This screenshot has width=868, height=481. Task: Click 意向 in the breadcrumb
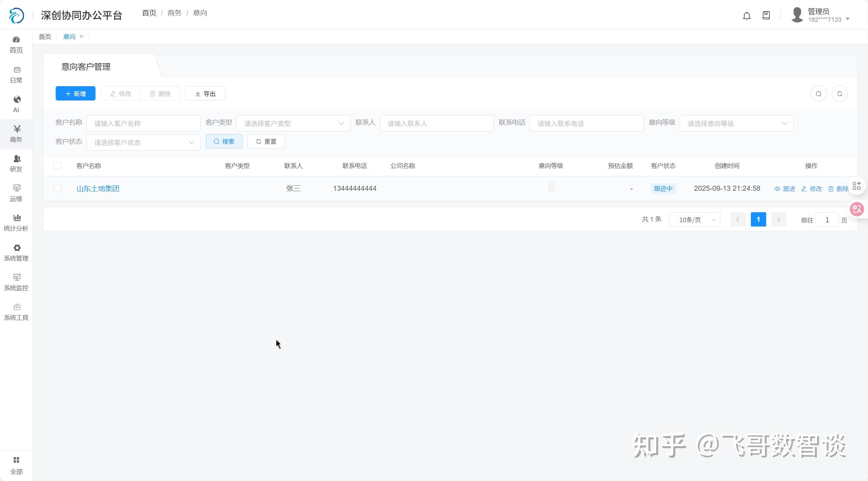pyautogui.click(x=200, y=13)
